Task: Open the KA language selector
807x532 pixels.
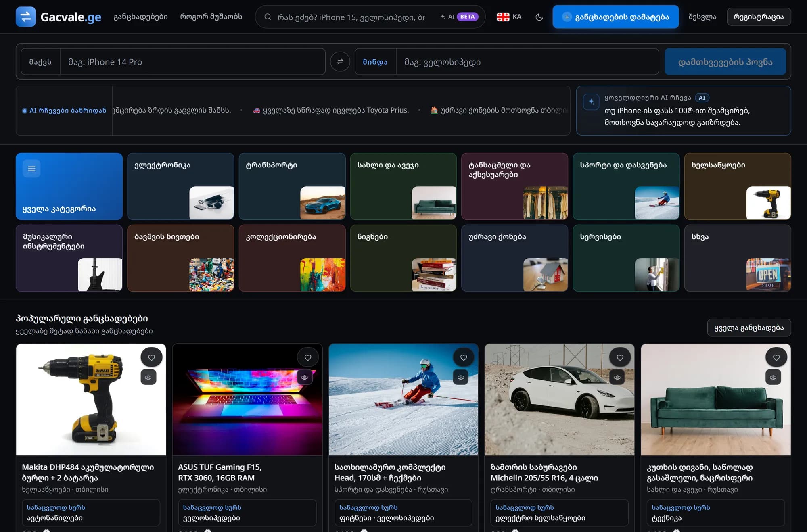Action: coord(509,17)
